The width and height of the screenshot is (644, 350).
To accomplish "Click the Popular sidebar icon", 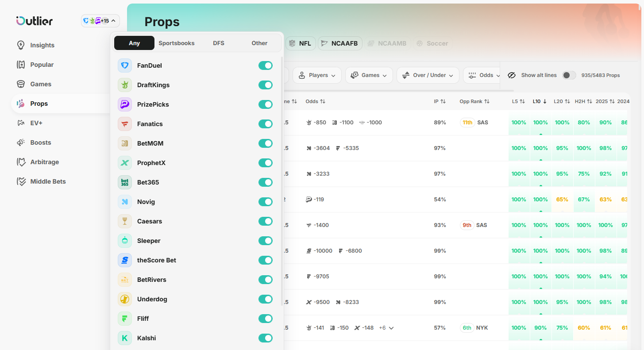I will click(x=21, y=65).
